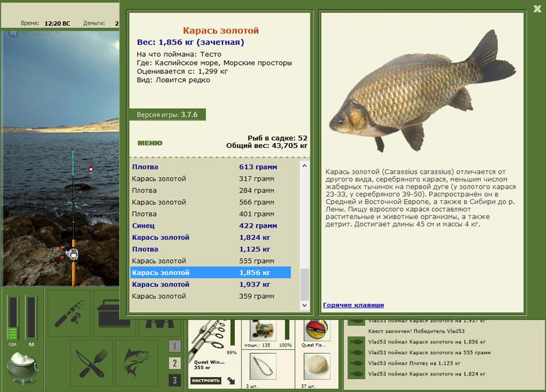Click the golden crucian carp picture
Screen dimensions: 546x392
[x=422, y=91]
